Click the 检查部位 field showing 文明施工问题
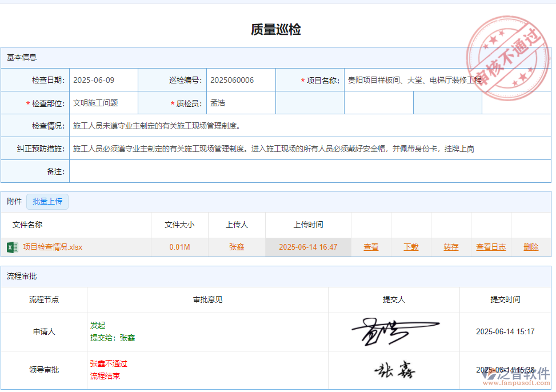The width and height of the screenshot is (556, 392). [103, 103]
